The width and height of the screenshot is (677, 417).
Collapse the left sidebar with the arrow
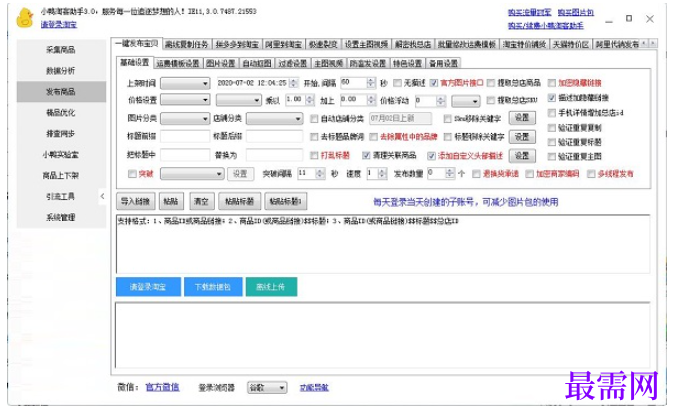point(102,196)
